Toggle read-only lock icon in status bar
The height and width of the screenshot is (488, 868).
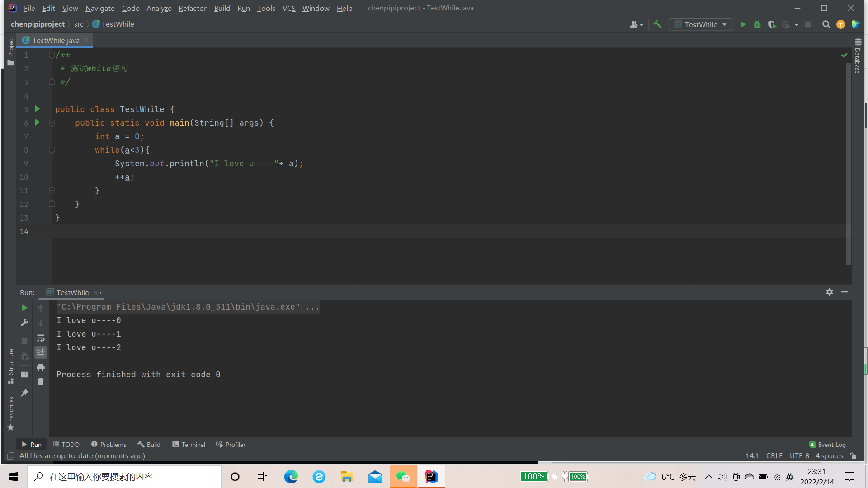click(x=853, y=456)
